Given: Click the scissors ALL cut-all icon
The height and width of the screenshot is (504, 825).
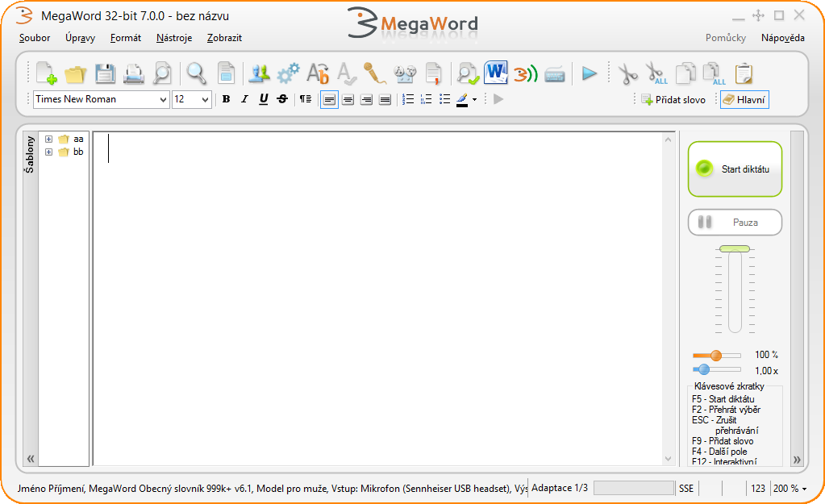Looking at the screenshot, I should (x=656, y=73).
